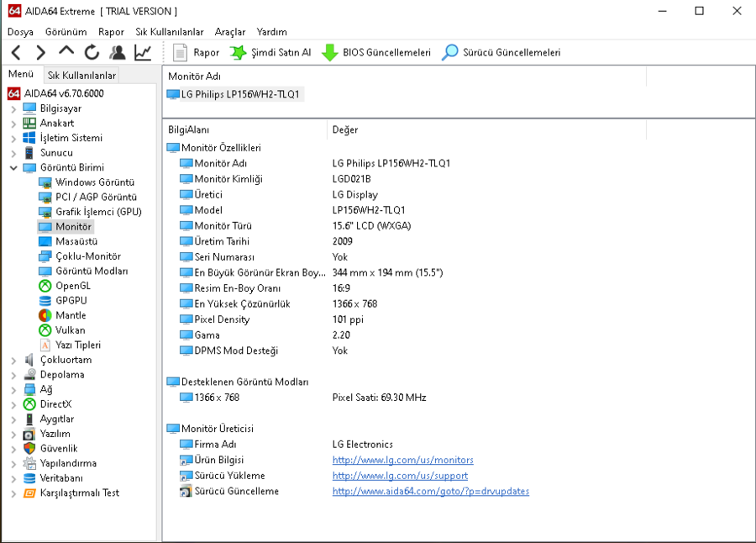Expand the Bilgisayar node
The image size is (756, 543).
[13, 109]
